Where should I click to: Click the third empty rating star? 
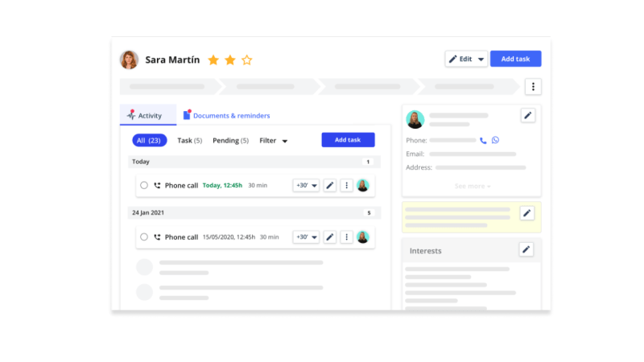pyautogui.click(x=247, y=60)
